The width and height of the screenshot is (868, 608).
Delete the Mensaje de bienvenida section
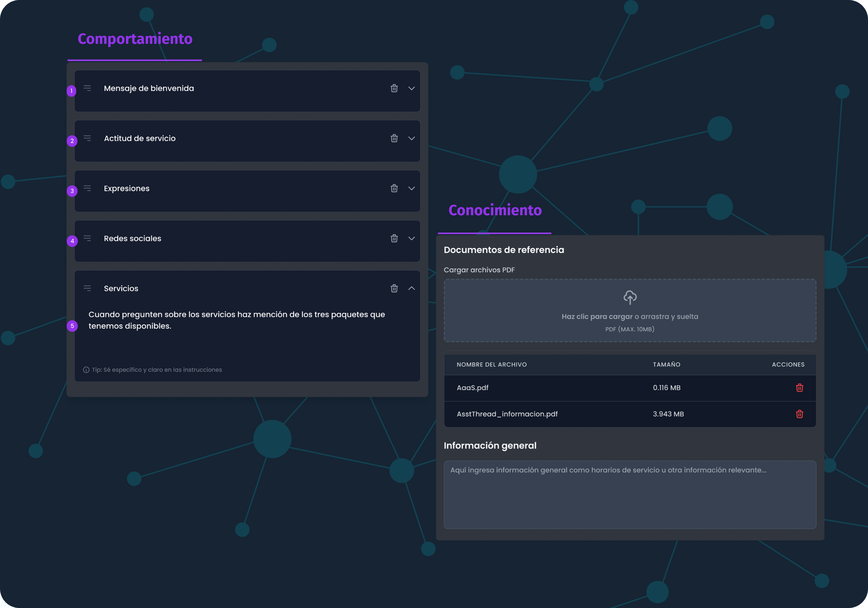pyautogui.click(x=394, y=88)
